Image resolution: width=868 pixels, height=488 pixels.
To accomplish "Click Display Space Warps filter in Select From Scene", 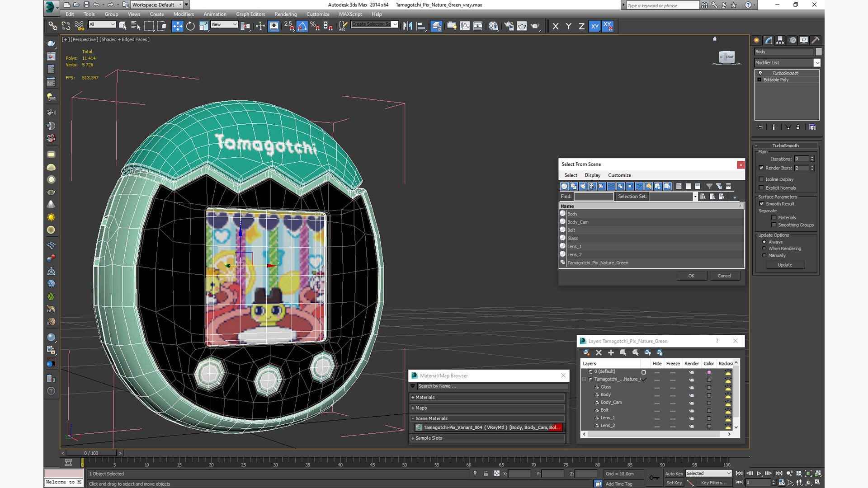I will coord(611,186).
